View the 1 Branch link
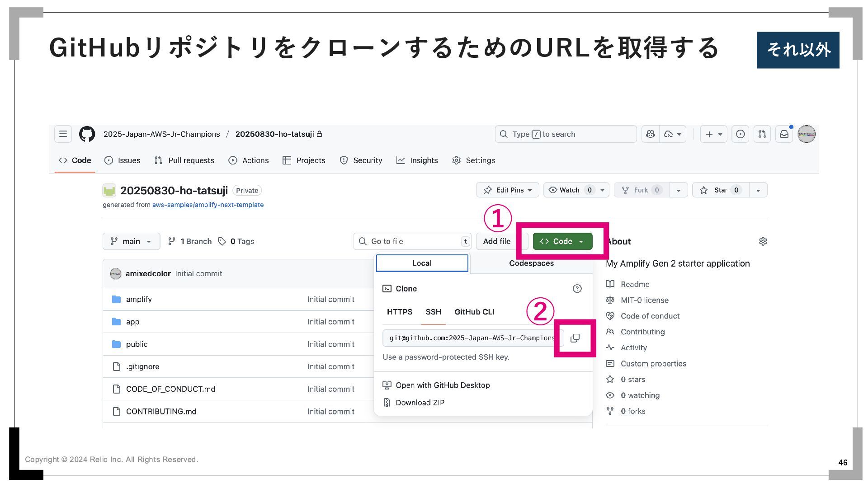 tap(190, 241)
